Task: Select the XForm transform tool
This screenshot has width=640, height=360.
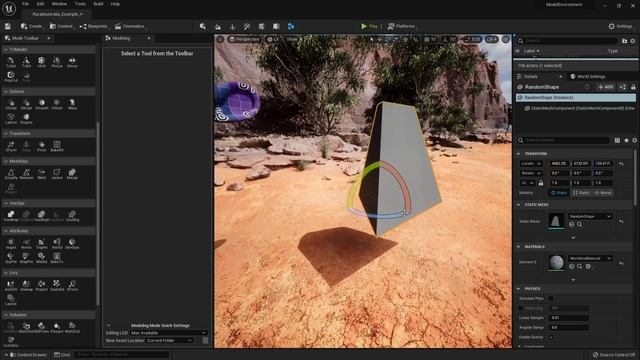Action: click(x=11, y=146)
